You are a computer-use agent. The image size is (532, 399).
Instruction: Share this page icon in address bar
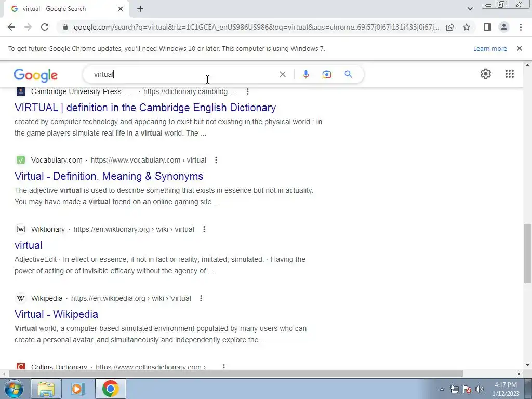pos(450,27)
